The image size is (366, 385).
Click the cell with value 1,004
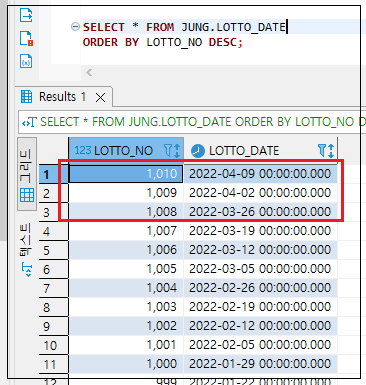click(126, 288)
